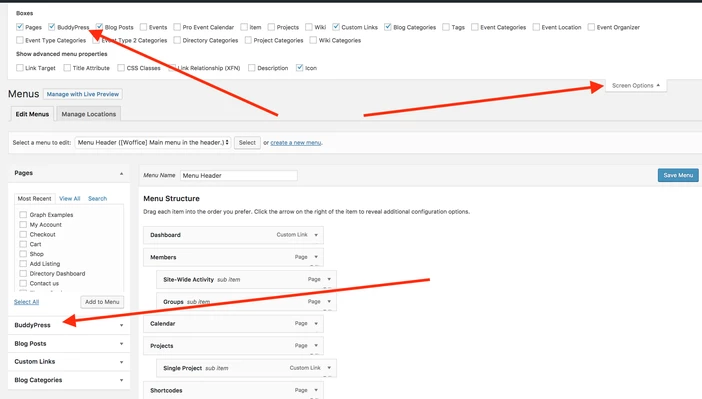The height and width of the screenshot is (399, 702).
Task: Enable the Event Categories checkbox
Action: pos(475,27)
